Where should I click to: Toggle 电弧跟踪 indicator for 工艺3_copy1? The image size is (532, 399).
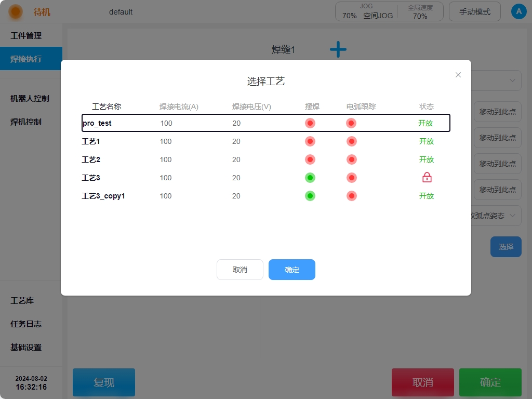click(352, 196)
